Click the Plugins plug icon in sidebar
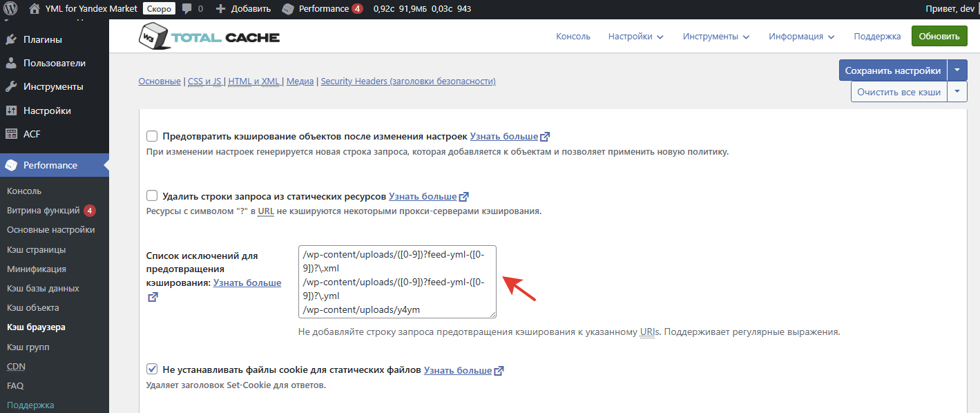The width and height of the screenshot is (980, 413). click(x=11, y=39)
